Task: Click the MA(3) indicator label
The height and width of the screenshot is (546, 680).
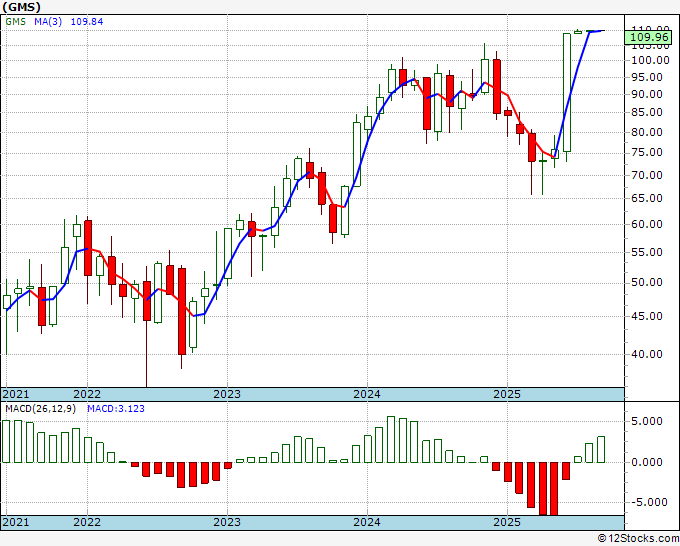Action: tap(48, 22)
